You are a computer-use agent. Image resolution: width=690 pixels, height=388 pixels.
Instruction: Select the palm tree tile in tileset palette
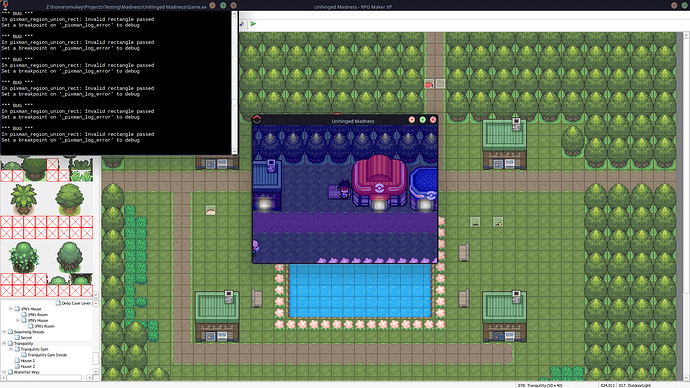point(23,199)
